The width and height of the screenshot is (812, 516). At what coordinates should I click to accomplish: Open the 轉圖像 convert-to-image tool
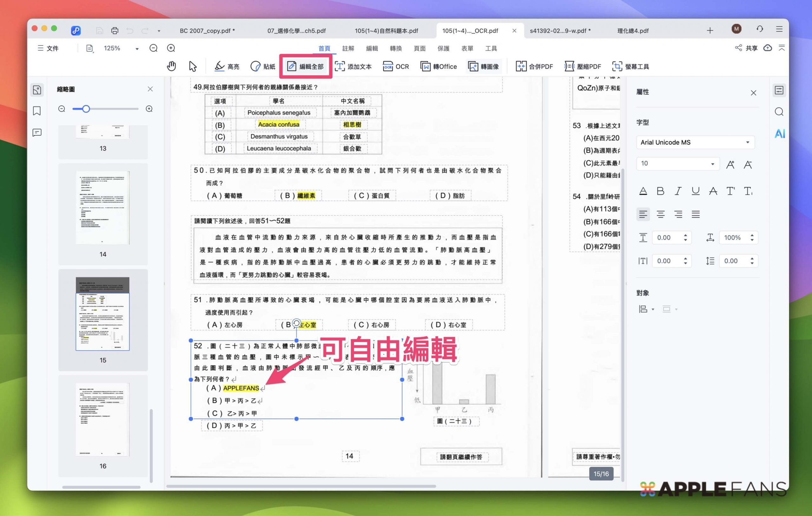(484, 66)
